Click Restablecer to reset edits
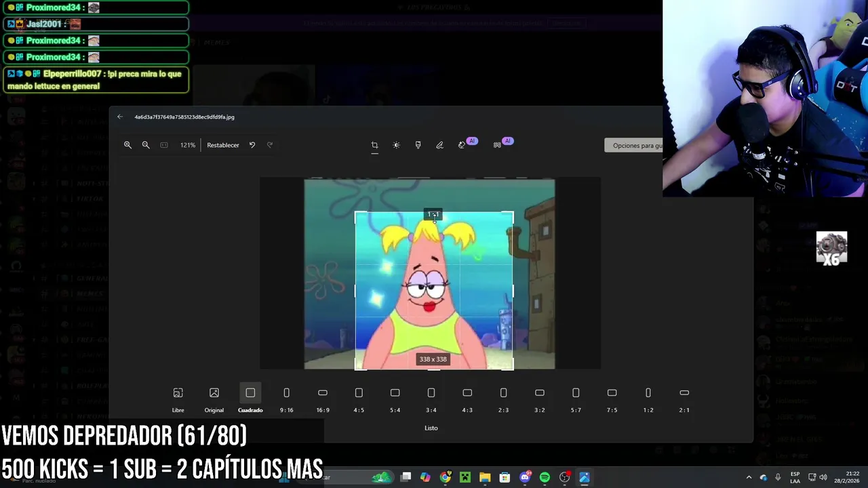This screenshot has height=488, width=868. point(223,145)
